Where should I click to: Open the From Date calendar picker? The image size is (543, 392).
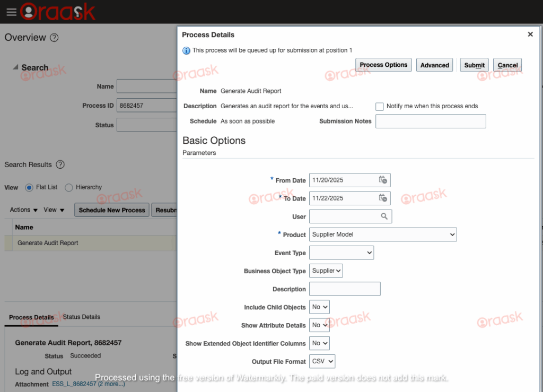tap(383, 180)
